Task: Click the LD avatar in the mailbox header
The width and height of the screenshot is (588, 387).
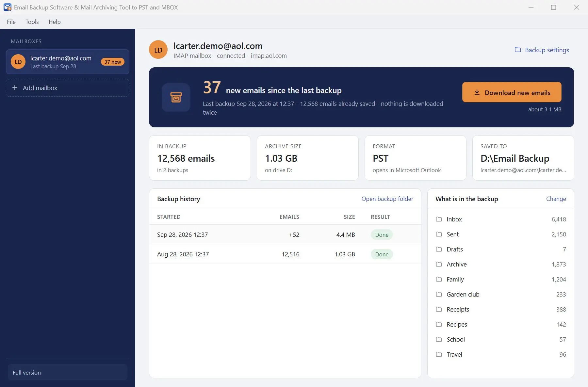Action: coord(158,50)
